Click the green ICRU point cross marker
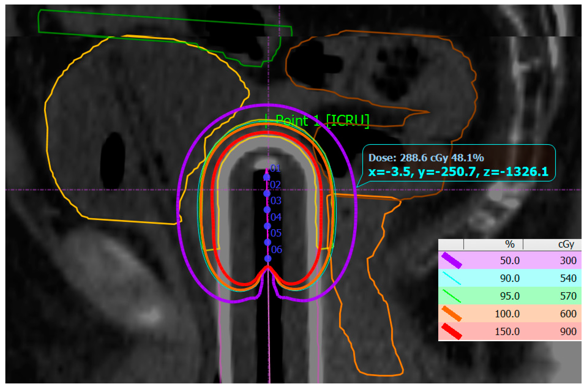 pos(266,121)
